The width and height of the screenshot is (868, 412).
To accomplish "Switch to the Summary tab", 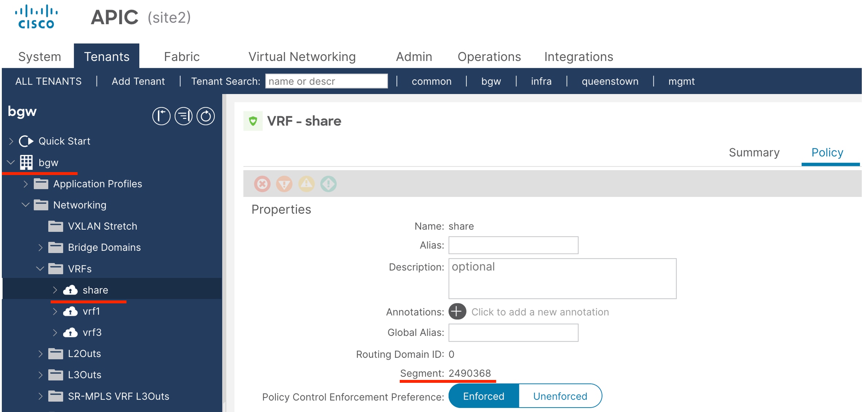I will pos(754,152).
